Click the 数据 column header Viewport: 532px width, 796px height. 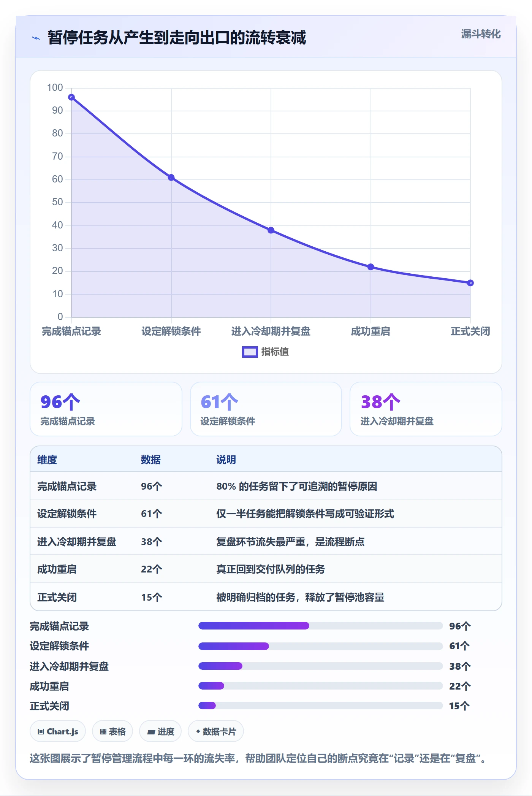tap(151, 460)
